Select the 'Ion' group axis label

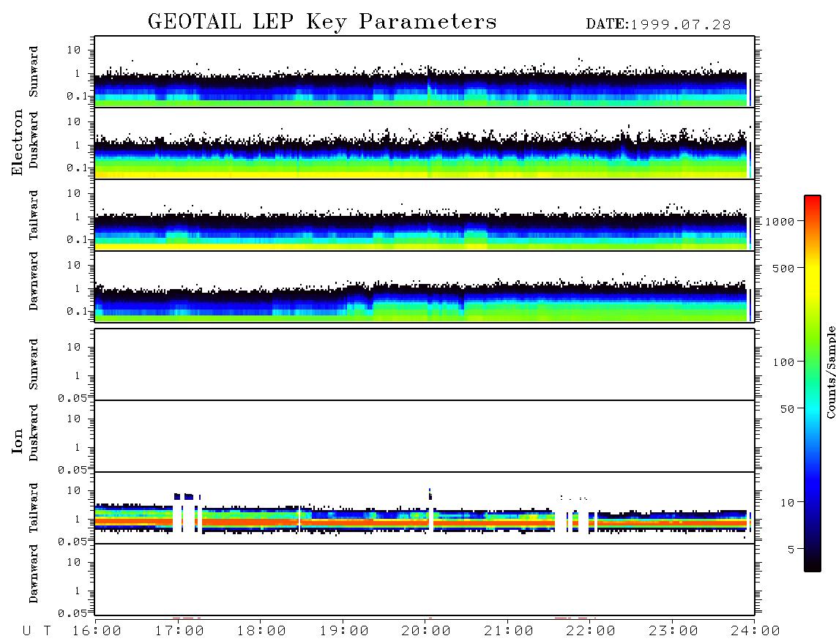coord(18,441)
